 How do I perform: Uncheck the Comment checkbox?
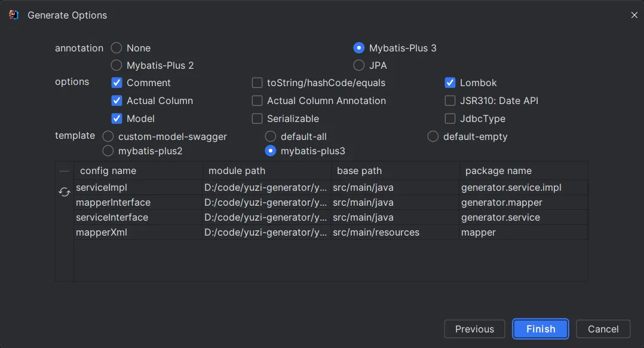click(116, 83)
